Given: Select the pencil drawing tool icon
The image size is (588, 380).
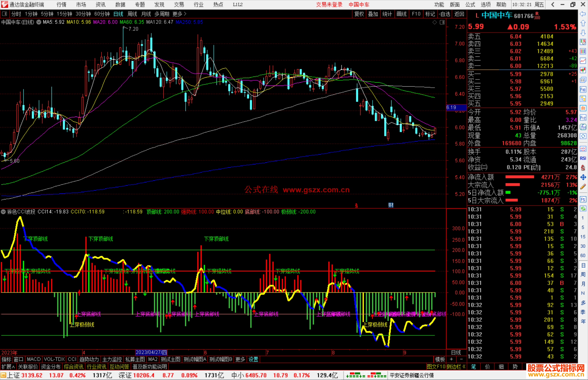Looking at the screenshot, I should 583,187.
